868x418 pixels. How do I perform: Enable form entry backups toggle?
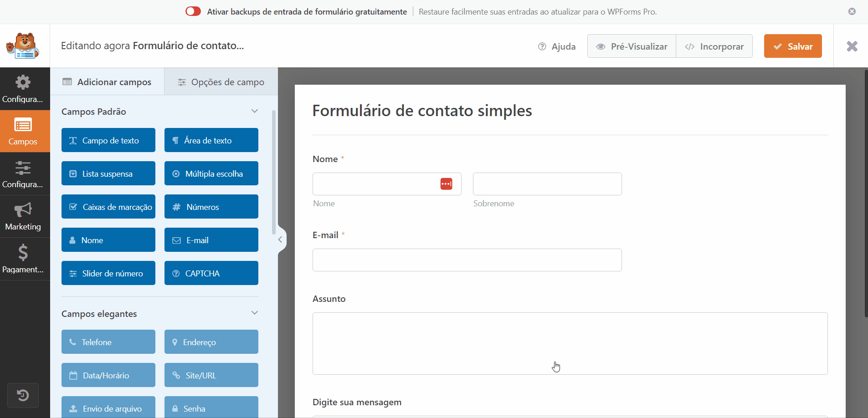tap(193, 11)
